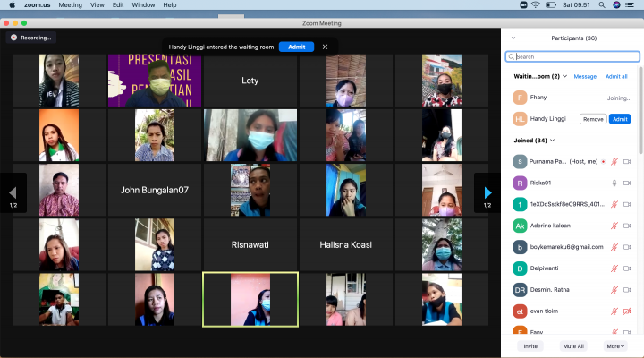Open the Edit menu
This screenshot has width=644, height=358.
pos(118,5)
